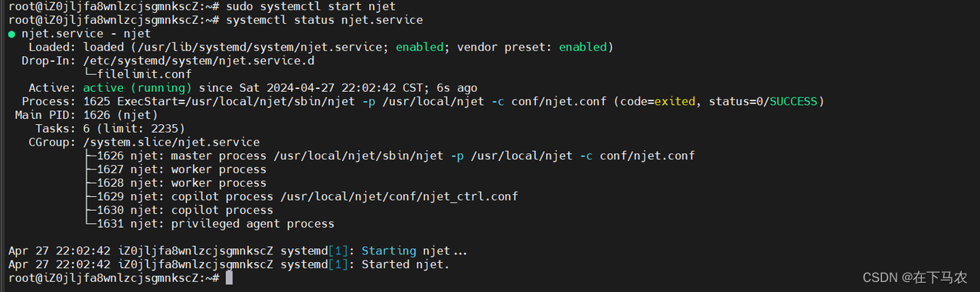The image size is (980, 292).
Task: Select the 1626 njet master process line
Action: tap(396, 156)
